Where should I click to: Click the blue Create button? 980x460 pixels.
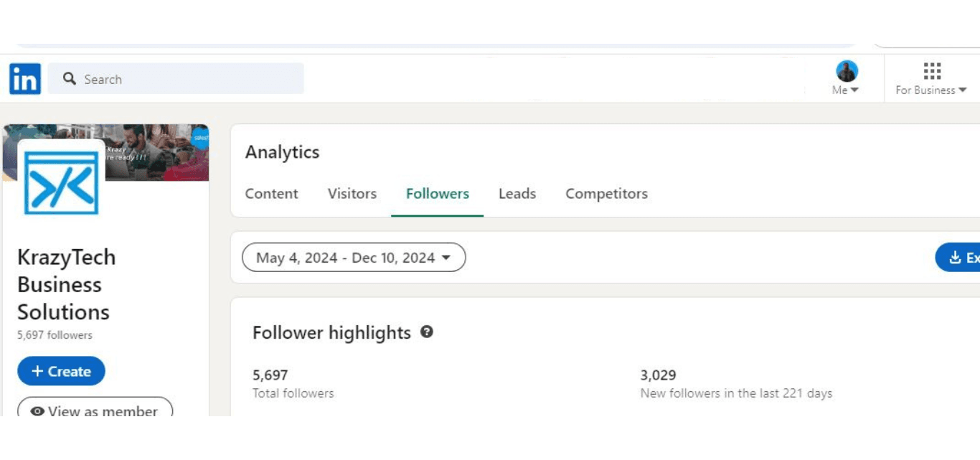click(x=61, y=371)
